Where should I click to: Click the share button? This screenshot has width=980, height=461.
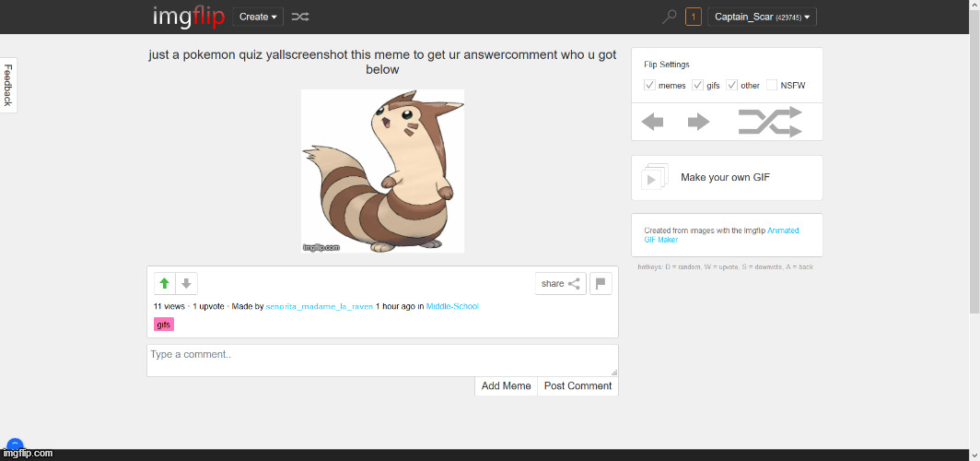561,283
